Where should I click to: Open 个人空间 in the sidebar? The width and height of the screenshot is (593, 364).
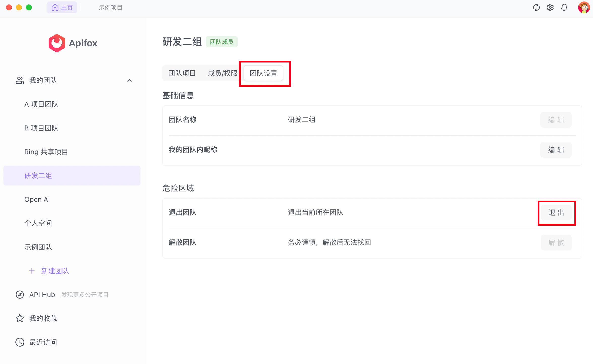tap(38, 223)
